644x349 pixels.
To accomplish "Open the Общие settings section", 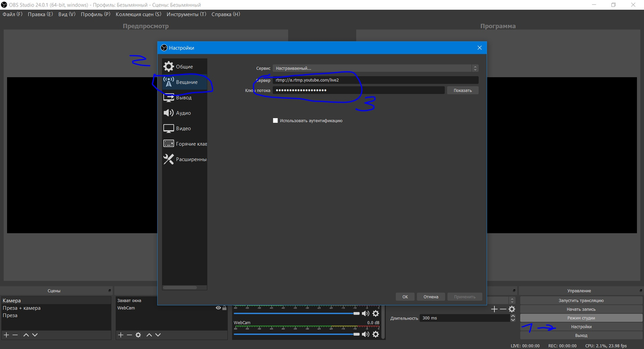I will [185, 67].
